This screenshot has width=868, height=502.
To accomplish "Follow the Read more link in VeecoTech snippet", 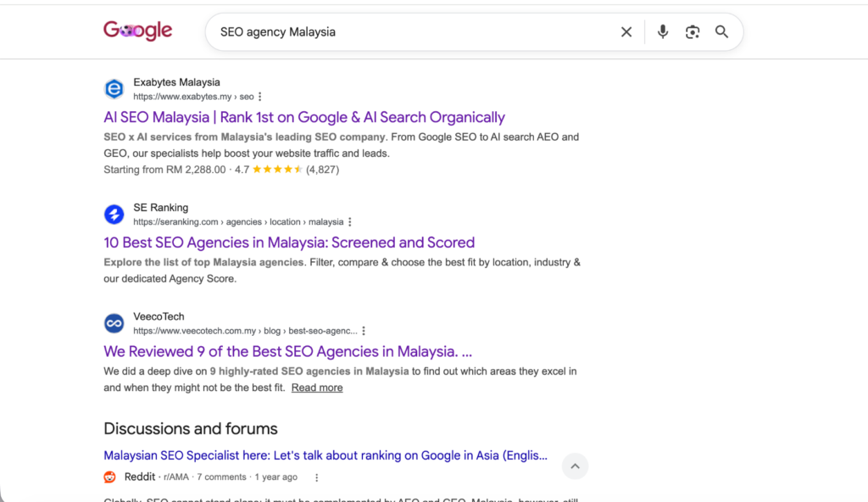I will tap(317, 388).
